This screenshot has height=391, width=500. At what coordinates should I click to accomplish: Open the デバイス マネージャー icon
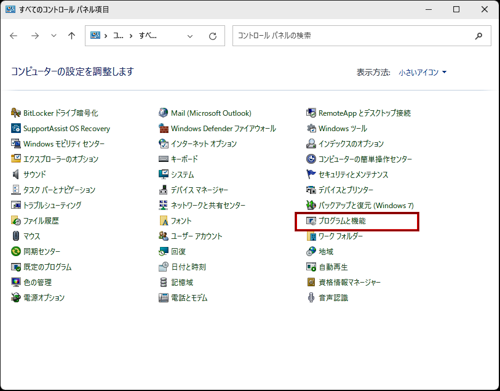pyautogui.click(x=163, y=190)
